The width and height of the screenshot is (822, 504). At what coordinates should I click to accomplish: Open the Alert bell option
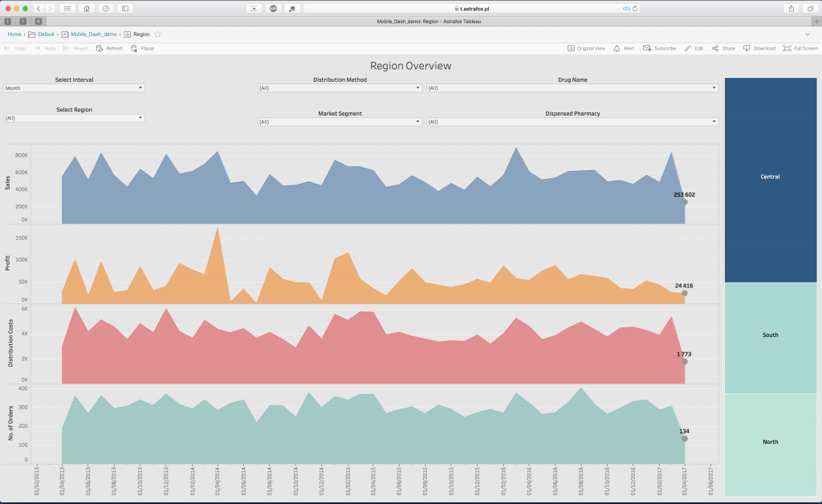click(x=616, y=48)
